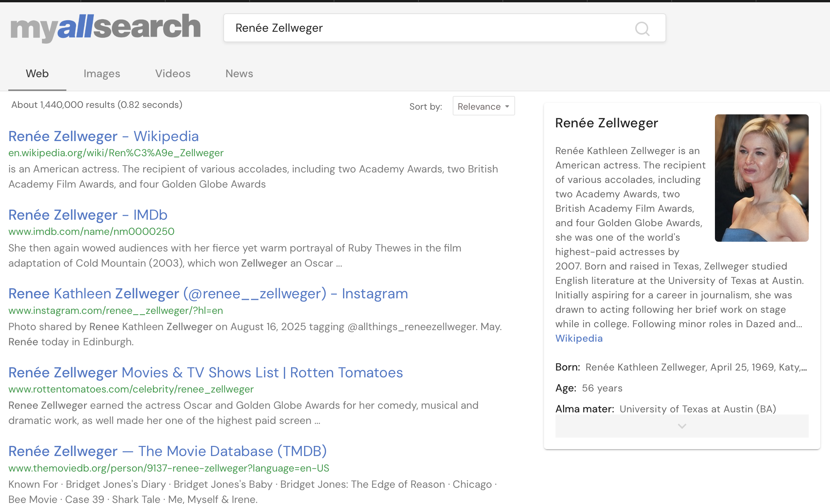Open the Rotten Tomatoes Movies & TV Shows result
The height and width of the screenshot is (504, 830).
pos(206,373)
